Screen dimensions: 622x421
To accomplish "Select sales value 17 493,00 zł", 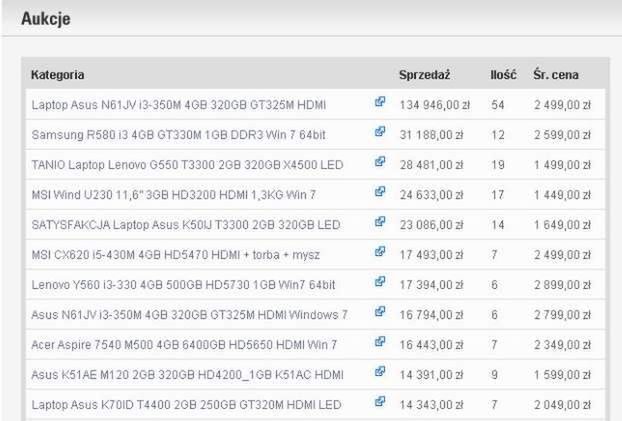I will [432, 255].
